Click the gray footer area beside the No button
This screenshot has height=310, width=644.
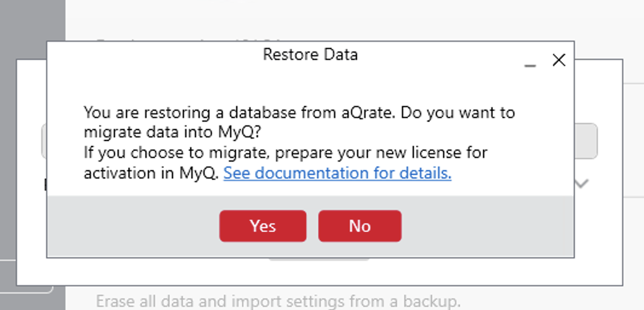(x=484, y=226)
